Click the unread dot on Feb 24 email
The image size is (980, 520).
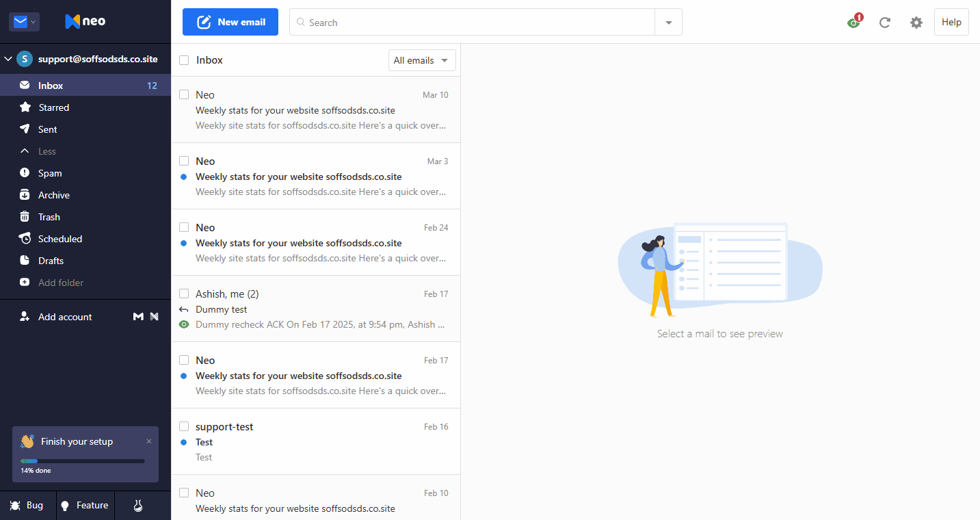[x=183, y=243]
